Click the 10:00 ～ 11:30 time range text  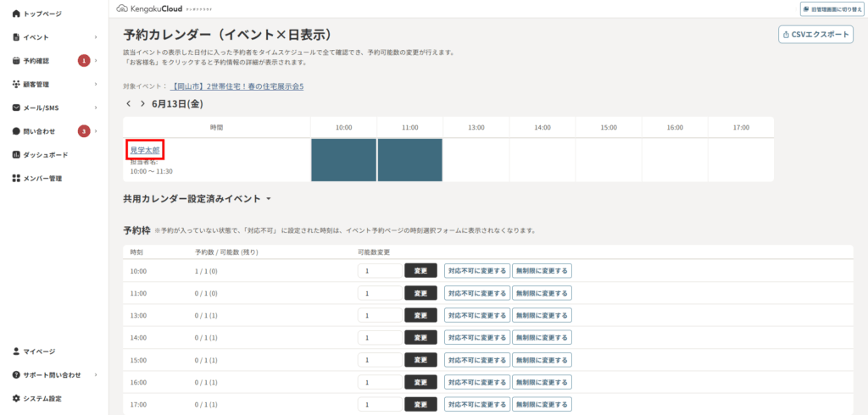(151, 172)
